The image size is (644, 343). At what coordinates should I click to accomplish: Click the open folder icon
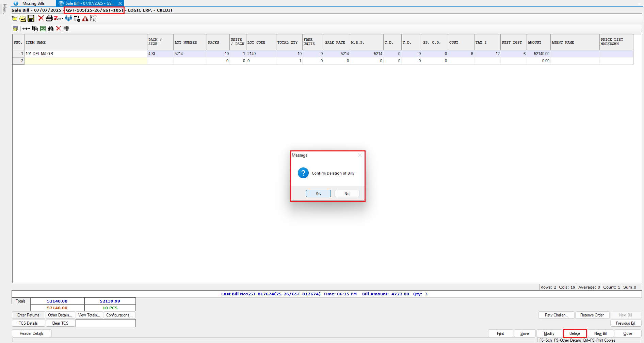22,18
